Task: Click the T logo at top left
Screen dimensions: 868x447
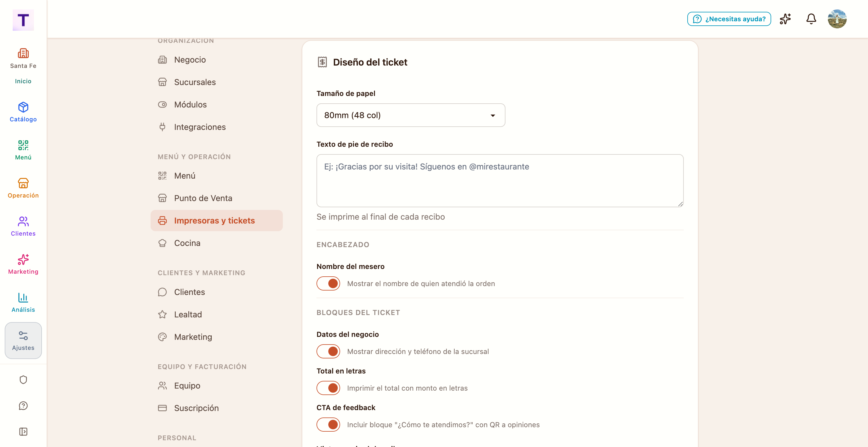Action: (23, 20)
